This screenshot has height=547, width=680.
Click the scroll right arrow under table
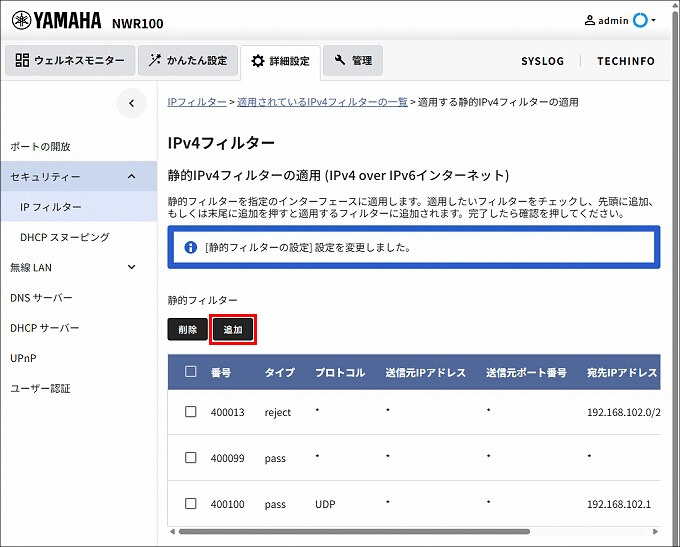point(655,531)
